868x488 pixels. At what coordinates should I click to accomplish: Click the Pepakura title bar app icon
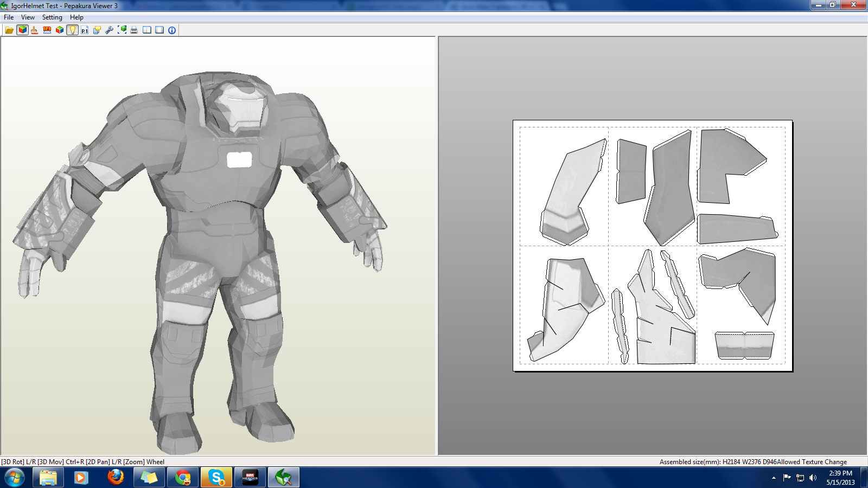point(5,5)
